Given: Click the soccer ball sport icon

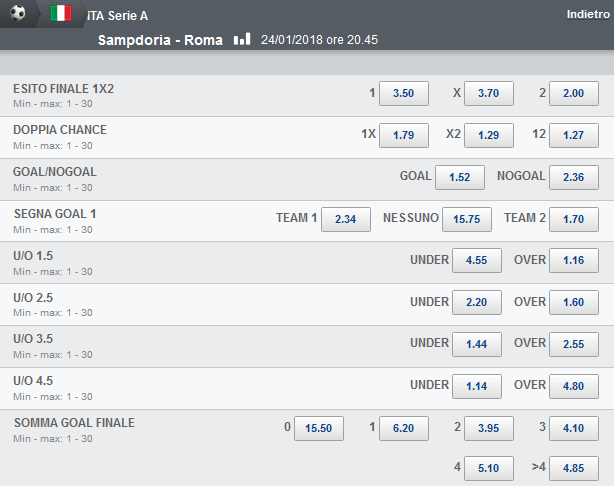Looking at the screenshot, I should [x=18, y=13].
